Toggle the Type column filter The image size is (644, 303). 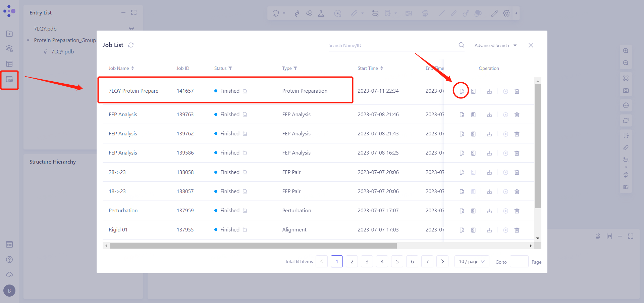point(295,68)
